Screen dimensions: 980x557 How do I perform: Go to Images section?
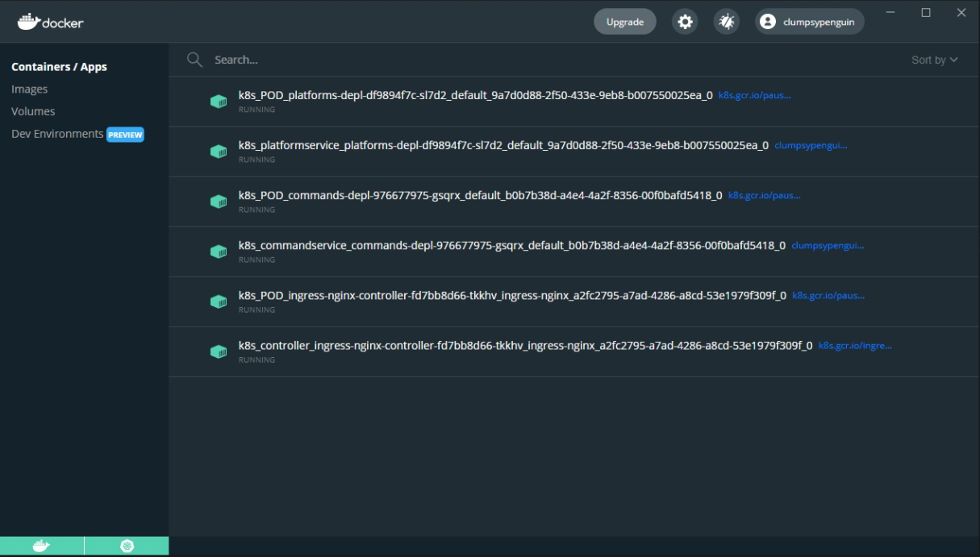pos(29,89)
